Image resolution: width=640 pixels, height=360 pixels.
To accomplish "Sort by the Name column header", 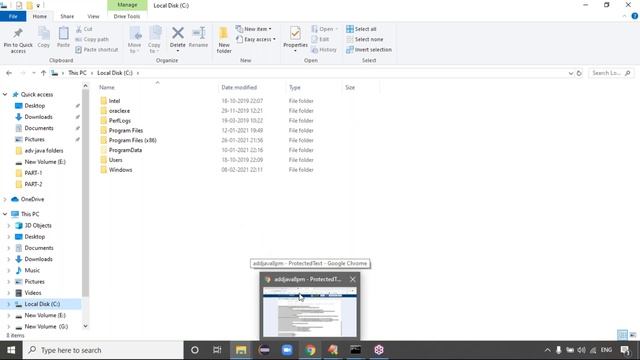I will [x=107, y=87].
